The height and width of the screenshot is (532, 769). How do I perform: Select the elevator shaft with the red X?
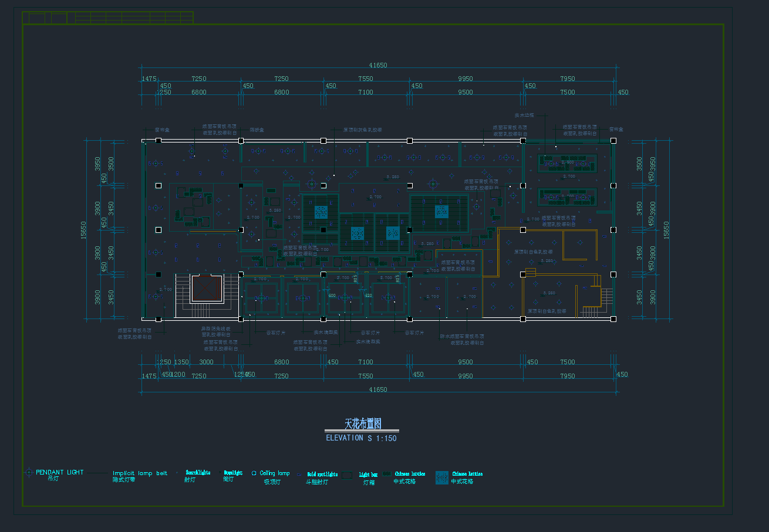click(x=208, y=288)
